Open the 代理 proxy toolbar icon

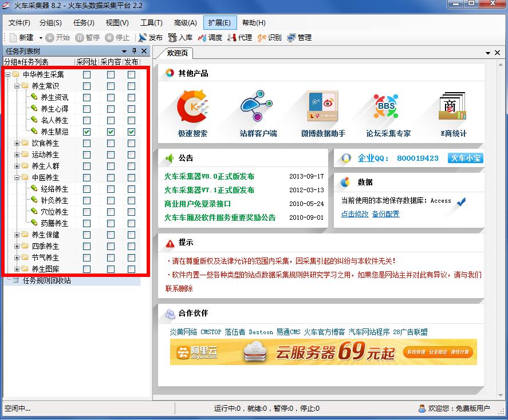[231, 38]
